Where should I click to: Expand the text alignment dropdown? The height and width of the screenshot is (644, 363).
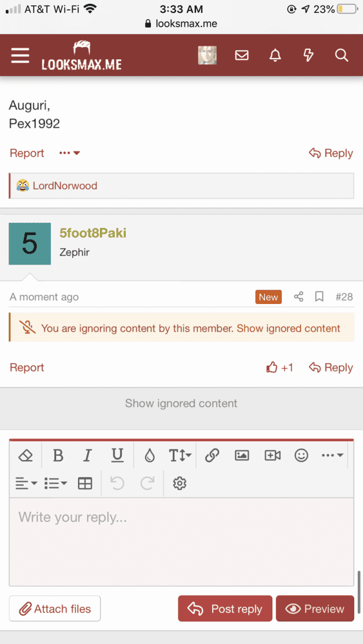[x=26, y=484]
